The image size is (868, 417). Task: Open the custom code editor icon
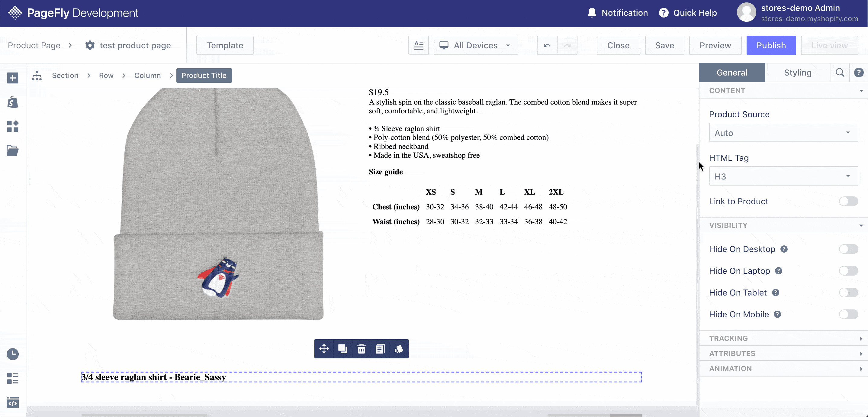[x=12, y=402]
